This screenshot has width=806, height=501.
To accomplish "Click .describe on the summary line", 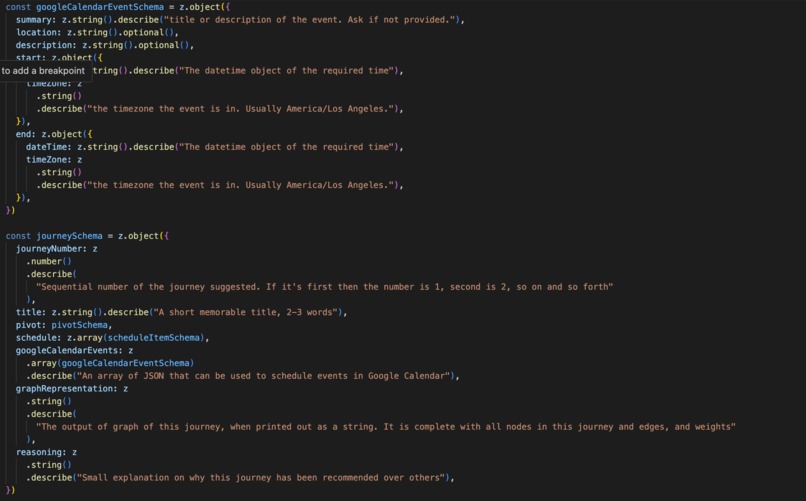I will point(136,20).
